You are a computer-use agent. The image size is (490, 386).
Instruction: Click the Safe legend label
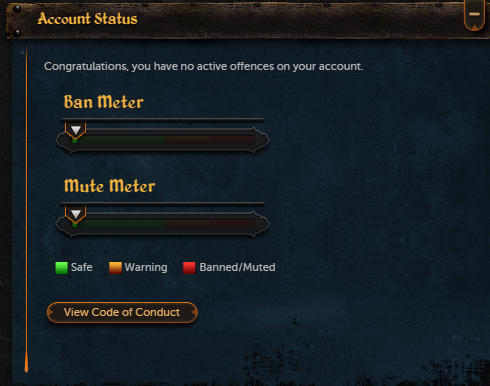click(x=82, y=267)
